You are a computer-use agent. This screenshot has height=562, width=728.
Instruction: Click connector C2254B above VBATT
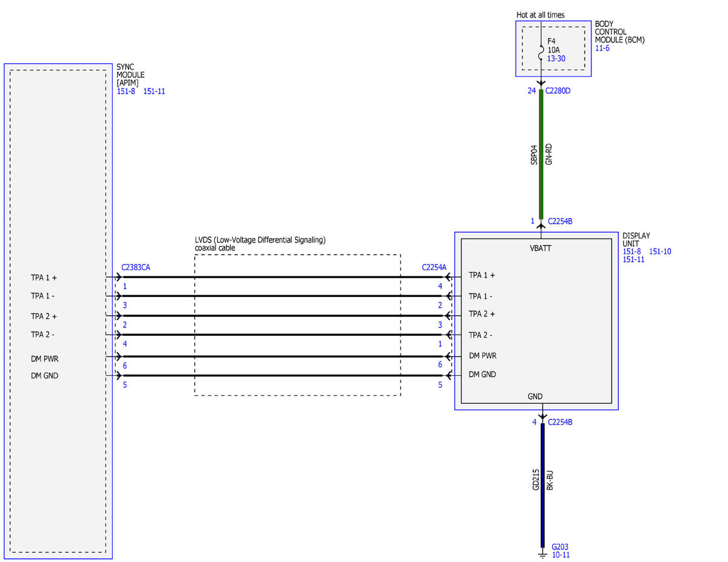[x=560, y=221]
